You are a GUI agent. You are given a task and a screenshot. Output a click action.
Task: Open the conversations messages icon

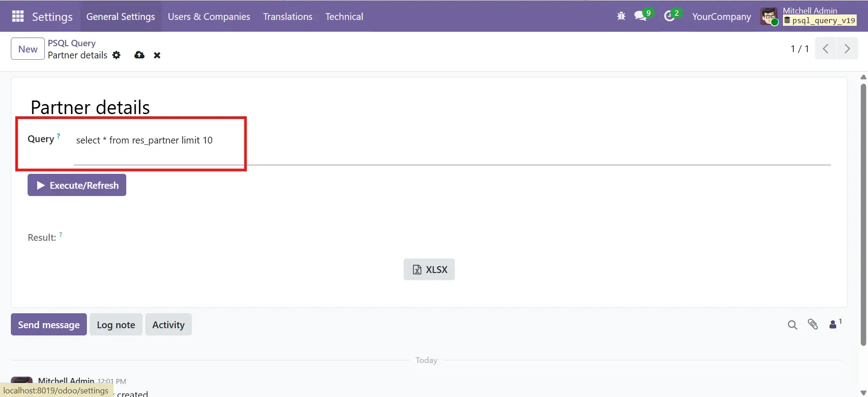pos(640,16)
